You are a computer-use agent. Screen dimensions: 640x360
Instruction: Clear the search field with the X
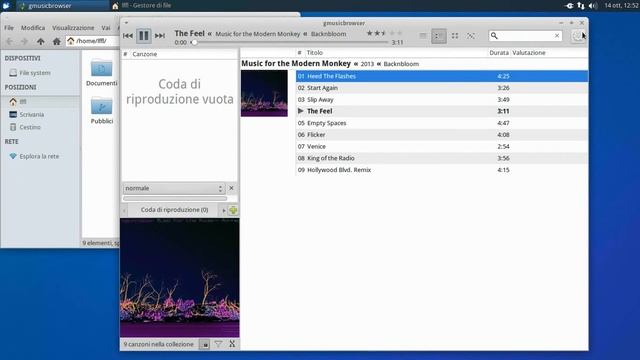pos(557,36)
